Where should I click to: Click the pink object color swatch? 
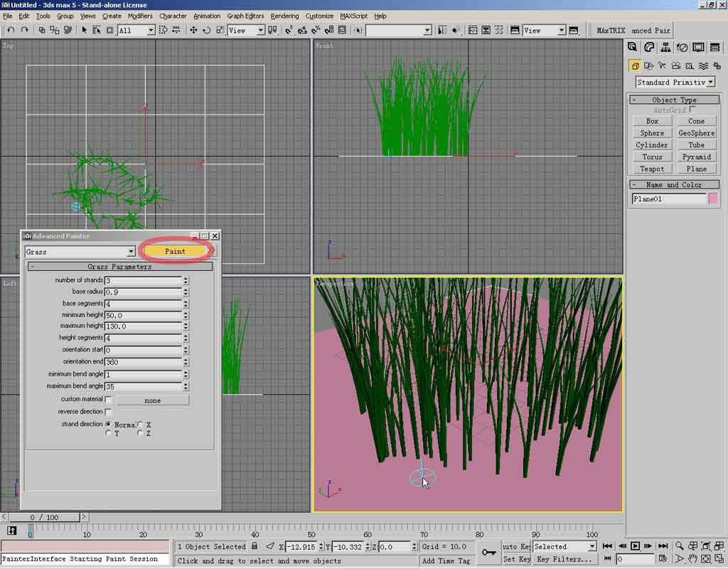pyautogui.click(x=713, y=199)
